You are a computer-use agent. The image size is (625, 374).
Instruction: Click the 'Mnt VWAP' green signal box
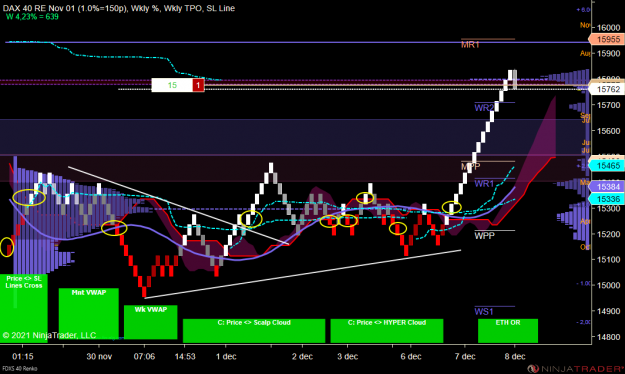coord(88,313)
